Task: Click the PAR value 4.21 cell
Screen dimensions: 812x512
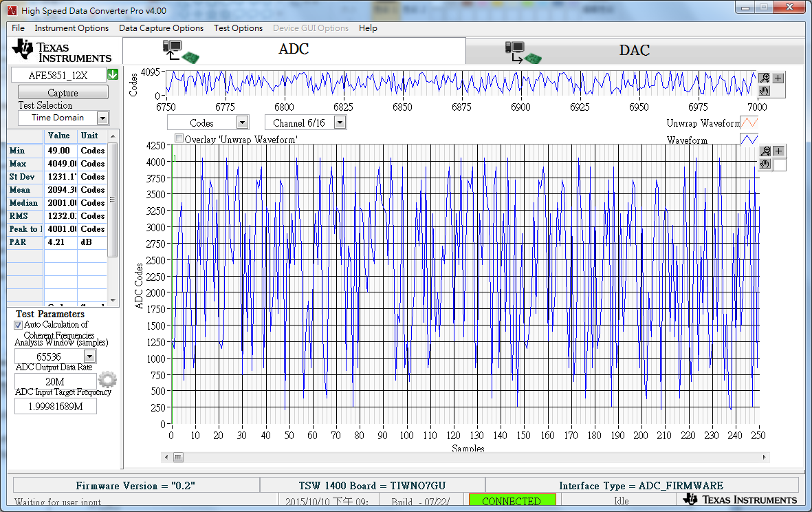Action: click(61, 242)
